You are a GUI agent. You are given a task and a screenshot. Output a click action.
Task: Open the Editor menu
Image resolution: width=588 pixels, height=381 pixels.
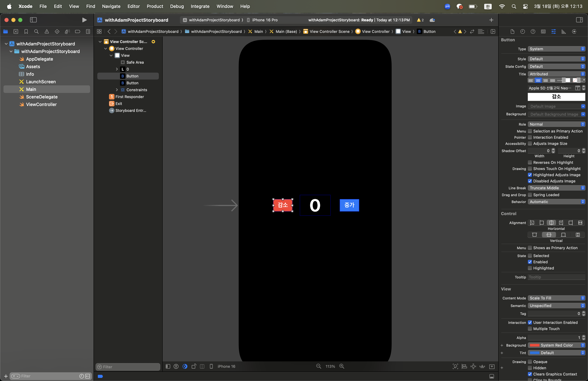tap(133, 6)
